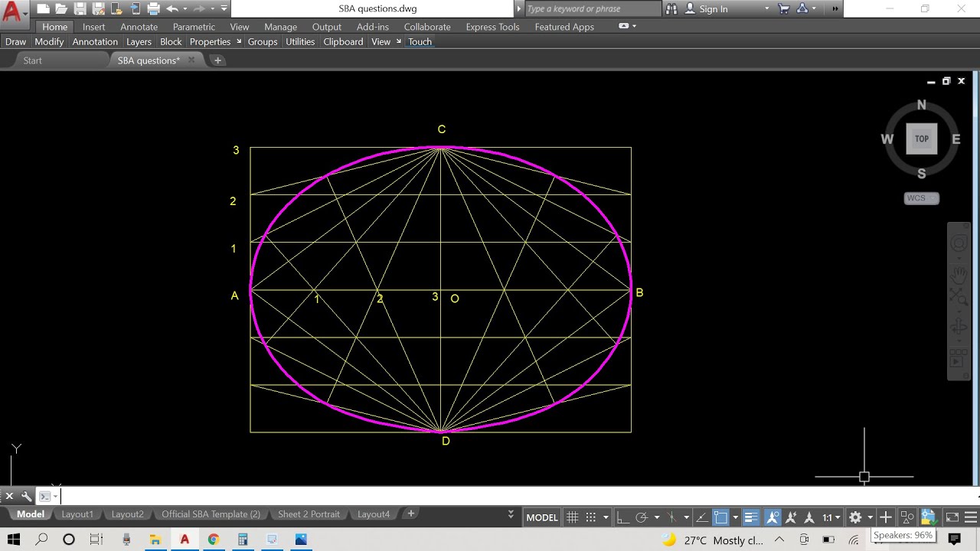Plot the drawing using the printer icon
Screen dimensions: 980x551
coord(153,9)
